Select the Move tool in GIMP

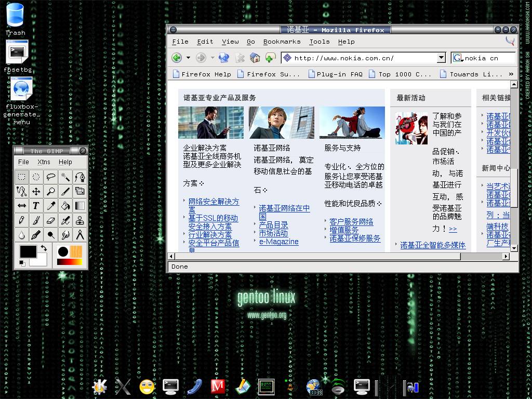pos(36,191)
